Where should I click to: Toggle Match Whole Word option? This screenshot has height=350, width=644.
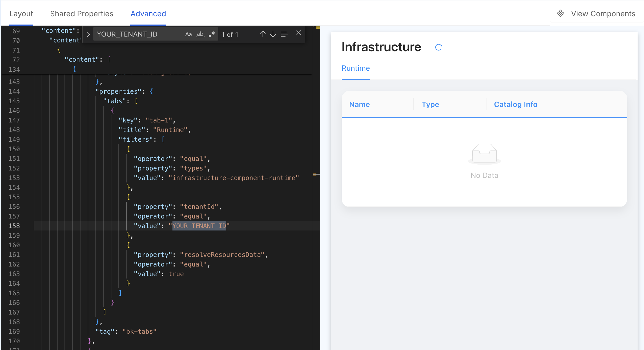click(x=200, y=34)
